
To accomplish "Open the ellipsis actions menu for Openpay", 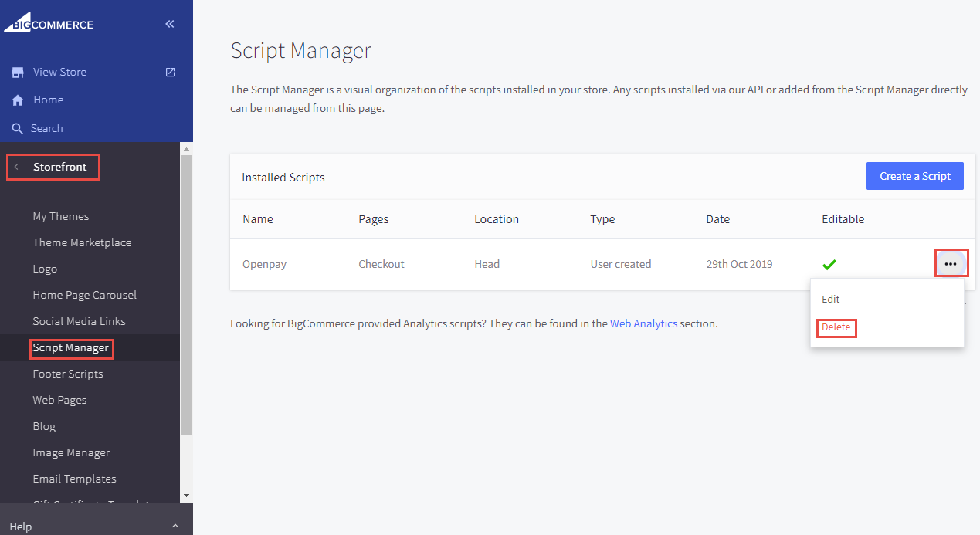I will pyautogui.click(x=951, y=262).
